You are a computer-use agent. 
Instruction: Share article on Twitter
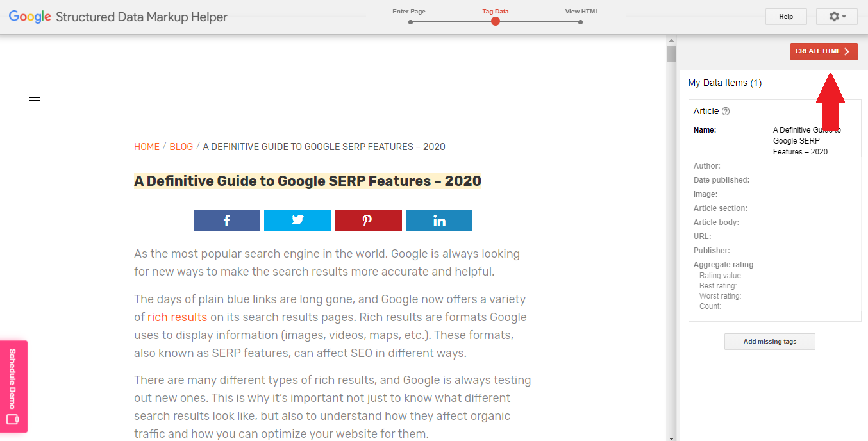pyautogui.click(x=297, y=220)
